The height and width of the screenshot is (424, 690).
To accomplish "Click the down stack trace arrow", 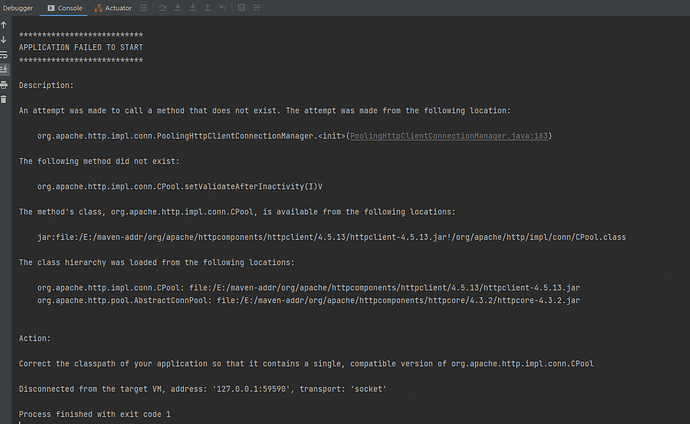I will click(4, 40).
